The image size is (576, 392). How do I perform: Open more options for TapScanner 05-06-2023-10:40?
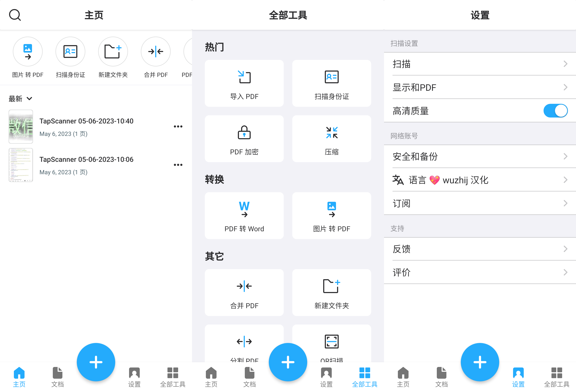(178, 126)
